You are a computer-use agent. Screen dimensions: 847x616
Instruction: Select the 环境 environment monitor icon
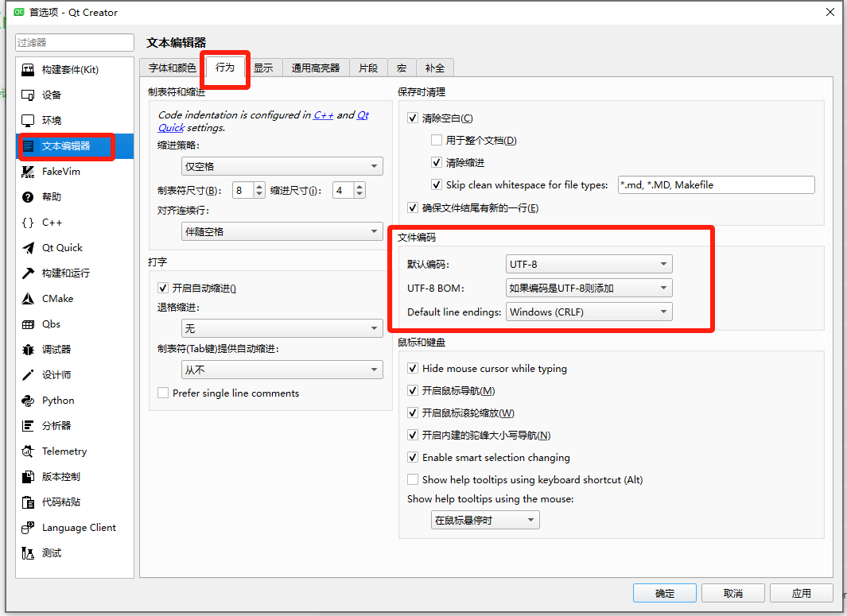coord(28,120)
